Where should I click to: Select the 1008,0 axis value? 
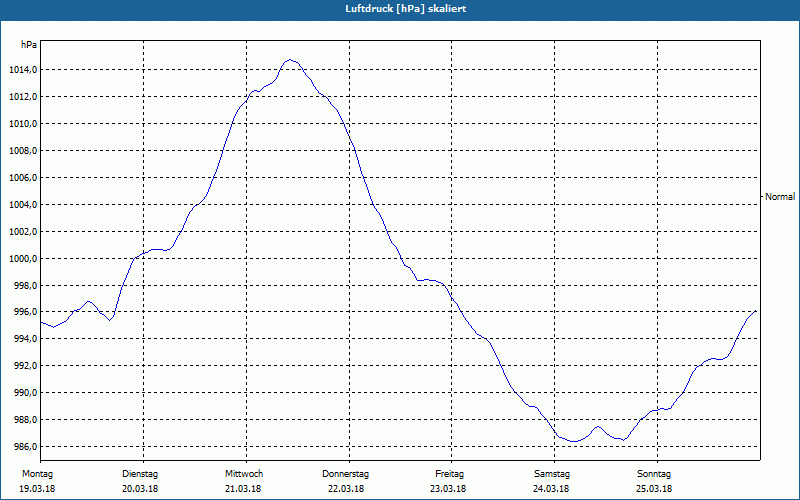click(23, 151)
